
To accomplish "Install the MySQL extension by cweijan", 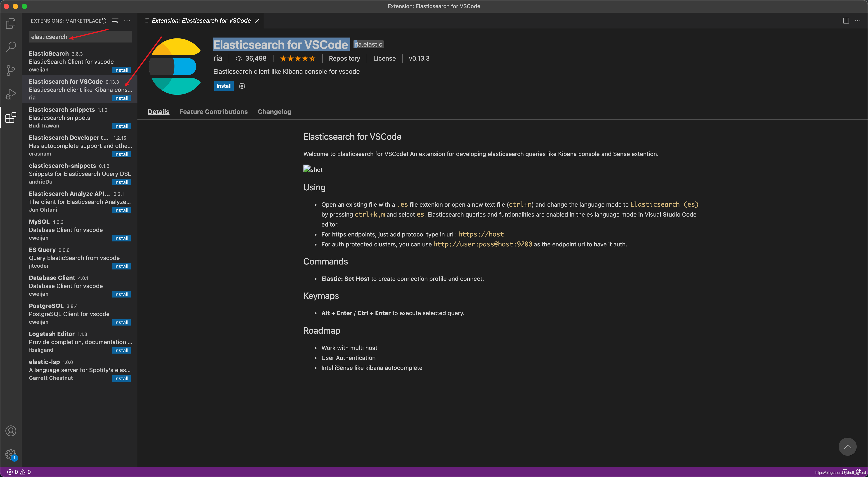I will tap(121, 238).
